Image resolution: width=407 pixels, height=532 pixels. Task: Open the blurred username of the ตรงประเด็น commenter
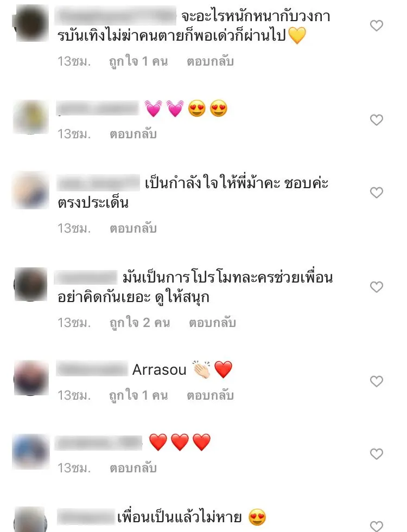coord(98,183)
